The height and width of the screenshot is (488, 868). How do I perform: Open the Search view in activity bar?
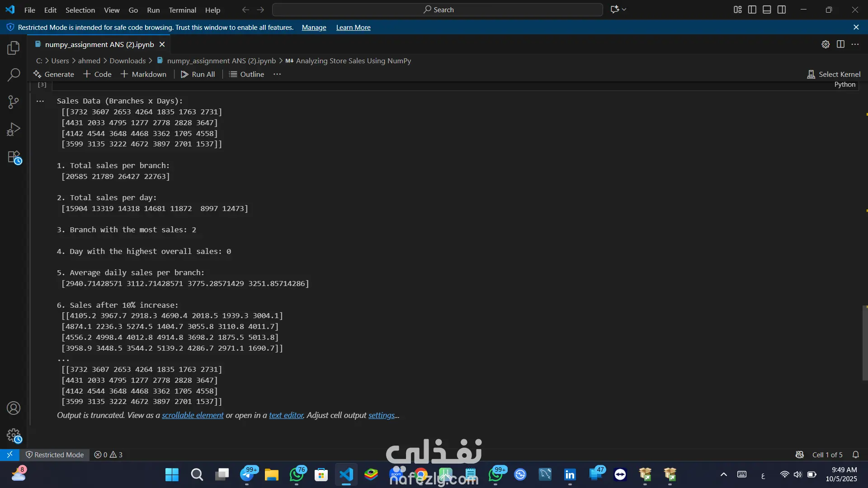click(x=14, y=75)
